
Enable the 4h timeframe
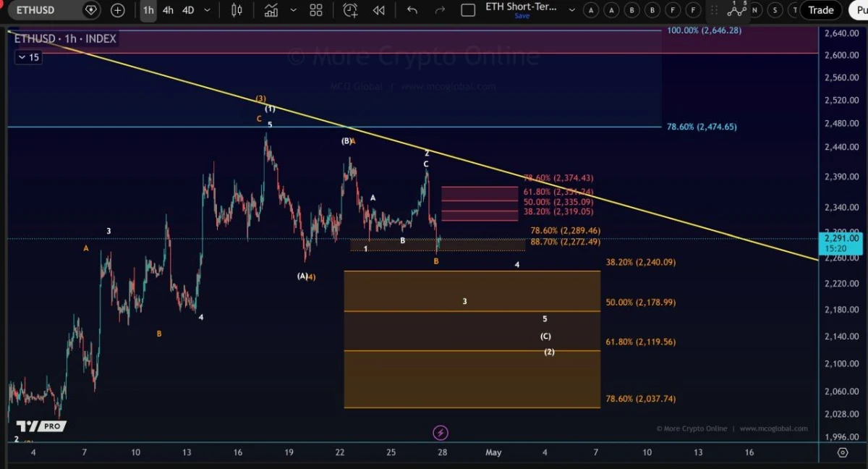tap(168, 10)
